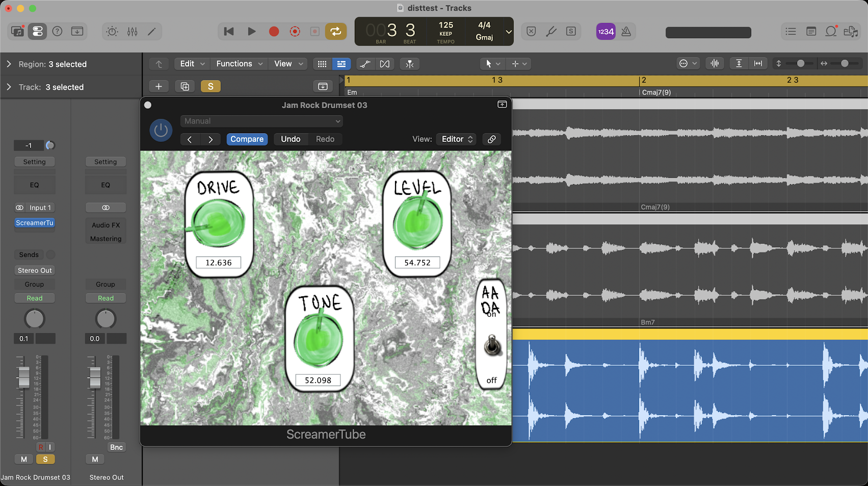Enable the 1234 count-in button
This screenshot has height=486, width=868.
pos(606,32)
